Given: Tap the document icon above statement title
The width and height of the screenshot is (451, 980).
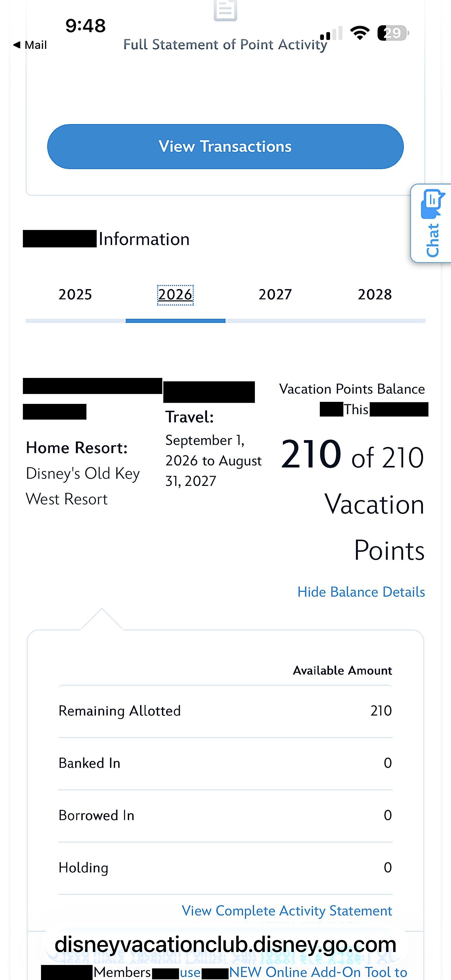Looking at the screenshot, I should click(x=225, y=10).
